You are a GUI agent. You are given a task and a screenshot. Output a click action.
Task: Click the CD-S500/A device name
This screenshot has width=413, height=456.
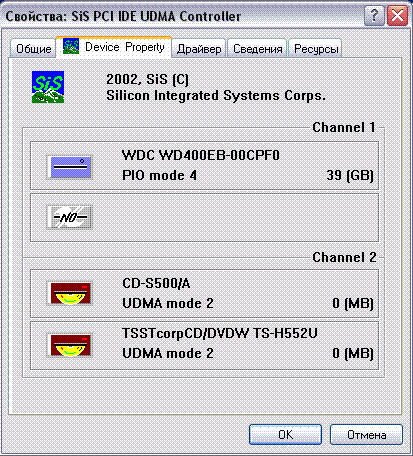(156, 283)
